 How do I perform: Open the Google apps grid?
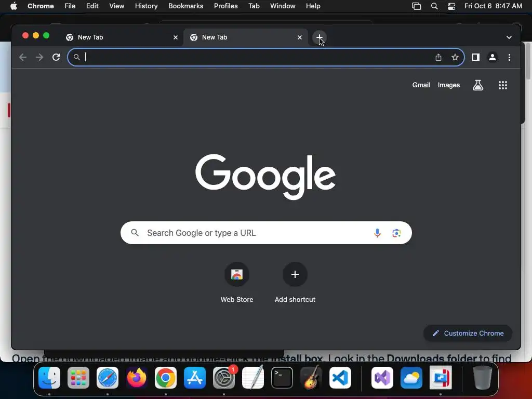[x=503, y=85]
